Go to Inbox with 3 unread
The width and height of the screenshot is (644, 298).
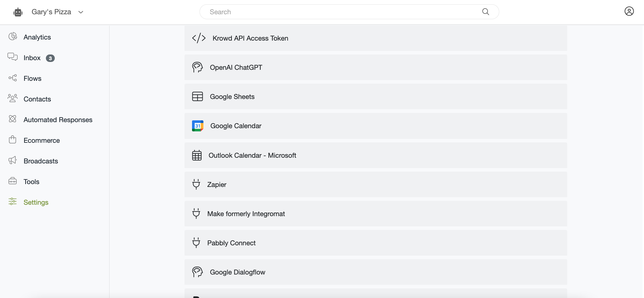point(32,58)
